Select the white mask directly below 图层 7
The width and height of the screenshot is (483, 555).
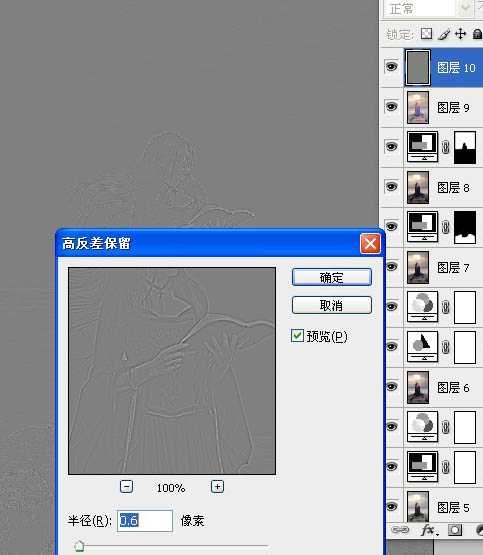[x=465, y=307]
